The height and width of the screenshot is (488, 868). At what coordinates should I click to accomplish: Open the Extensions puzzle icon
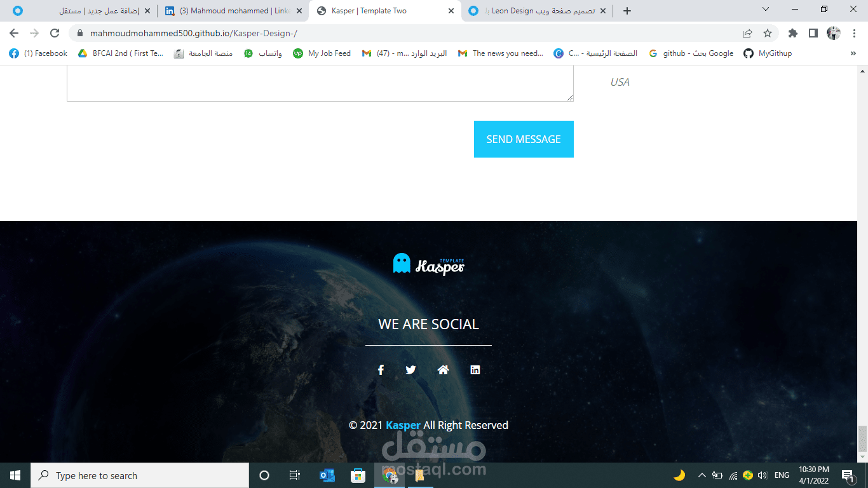(793, 34)
